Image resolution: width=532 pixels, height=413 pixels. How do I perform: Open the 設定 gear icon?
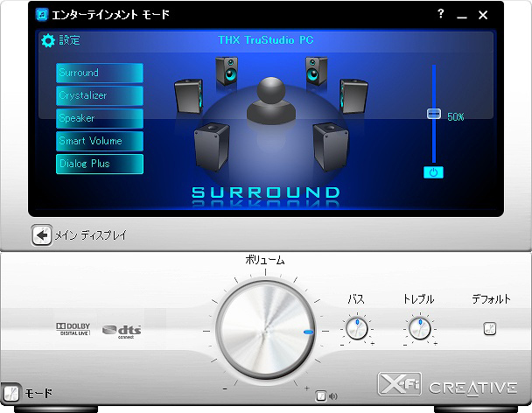click(x=48, y=41)
